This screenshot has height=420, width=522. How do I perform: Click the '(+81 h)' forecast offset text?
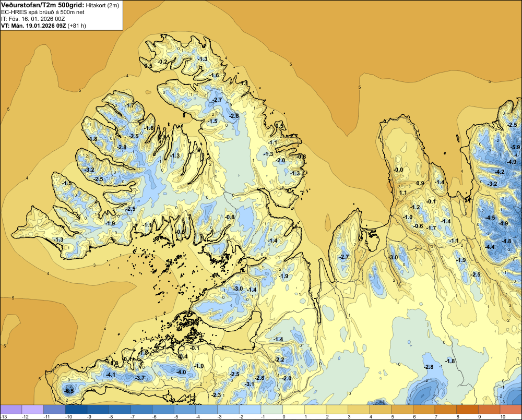(77, 26)
